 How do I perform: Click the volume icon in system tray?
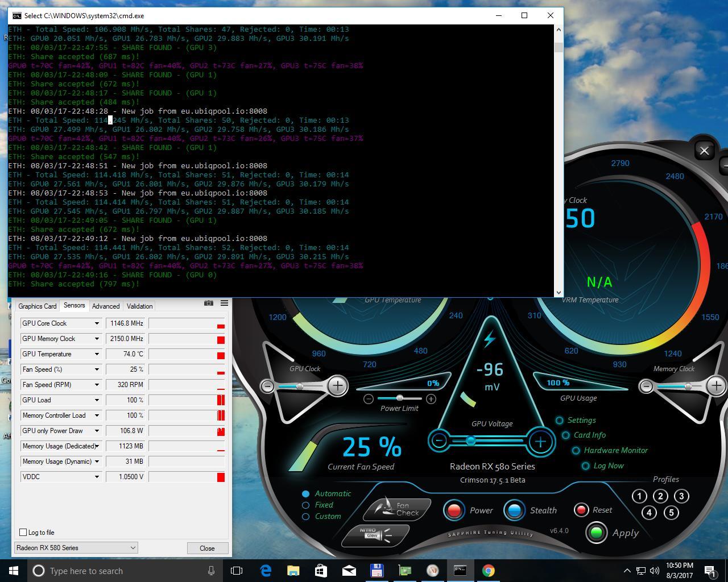point(654,571)
